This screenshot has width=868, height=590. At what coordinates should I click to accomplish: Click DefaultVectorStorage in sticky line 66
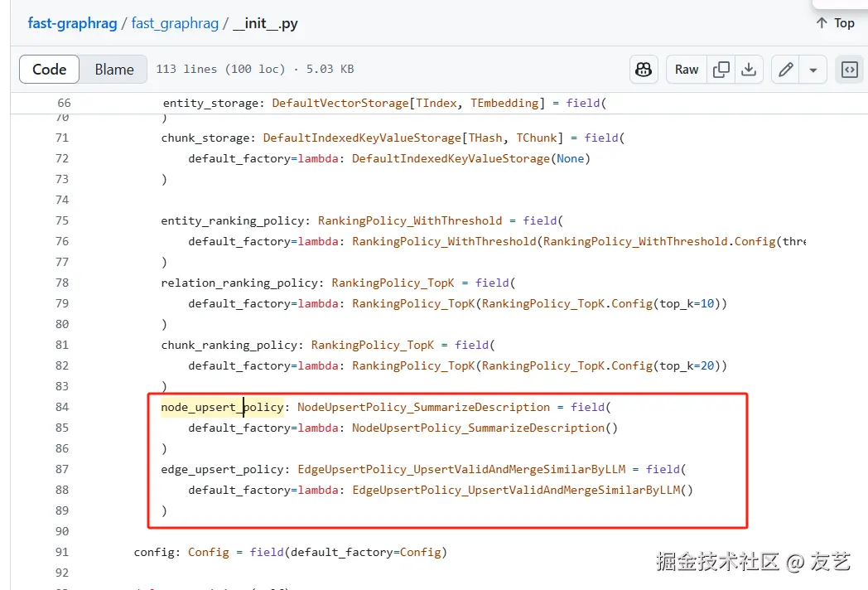point(340,103)
